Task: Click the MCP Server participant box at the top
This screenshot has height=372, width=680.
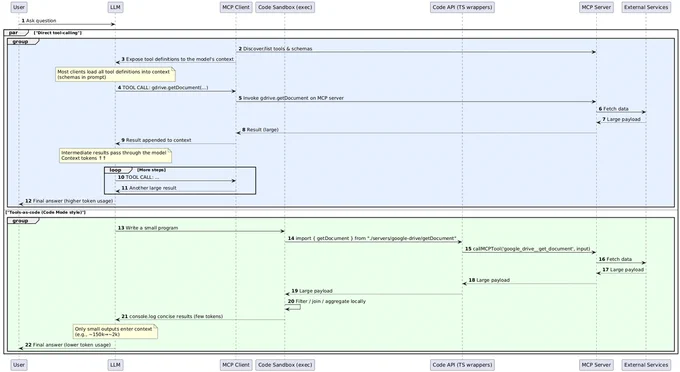Action: coord(596,7)
